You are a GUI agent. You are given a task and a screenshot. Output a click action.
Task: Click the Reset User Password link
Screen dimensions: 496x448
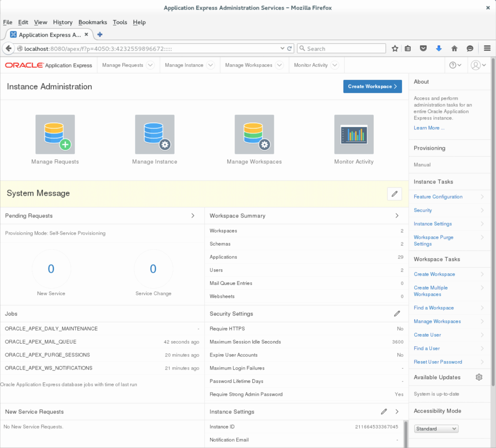(x=438, y=362)
